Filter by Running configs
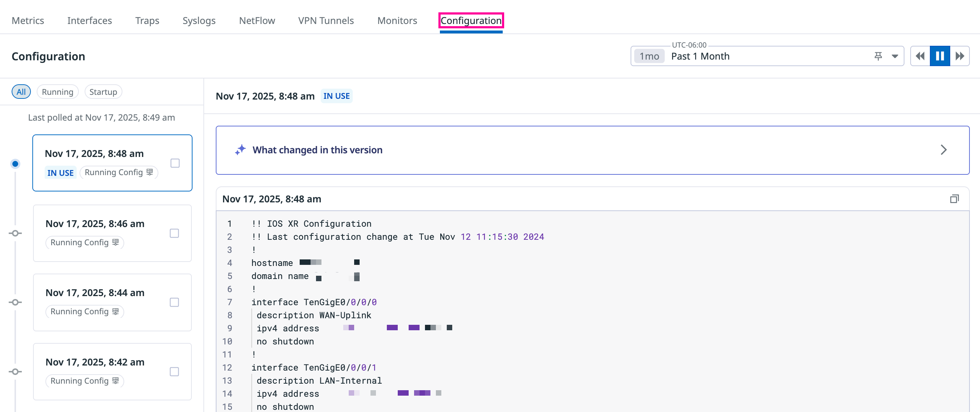Image resolution: width=980 pixels, height=412 pixels. [x=57, y=92]
